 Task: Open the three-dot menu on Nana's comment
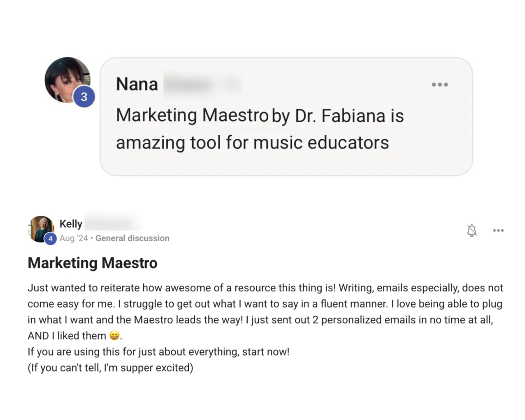[x=439, y=85]
